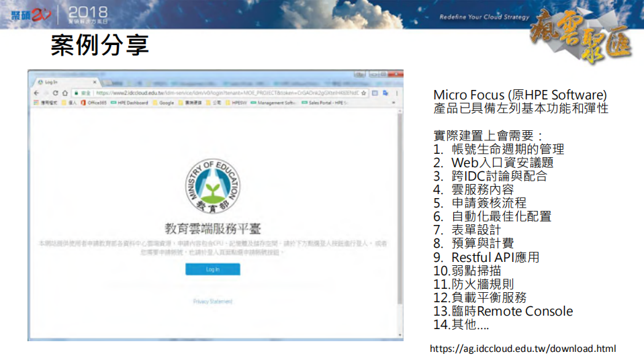Expand the bookmarks bar overflow chevron

(394, 103)
